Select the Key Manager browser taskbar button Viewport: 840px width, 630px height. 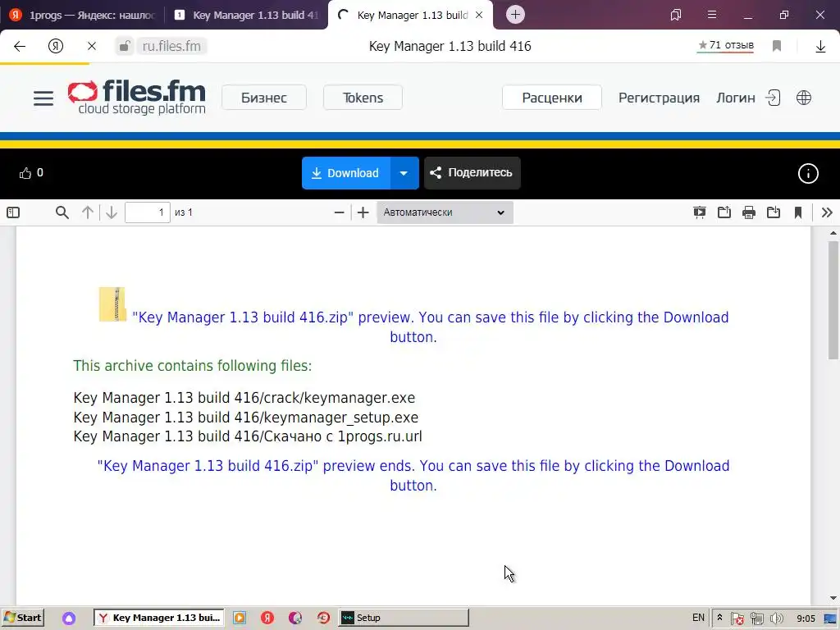159,618
